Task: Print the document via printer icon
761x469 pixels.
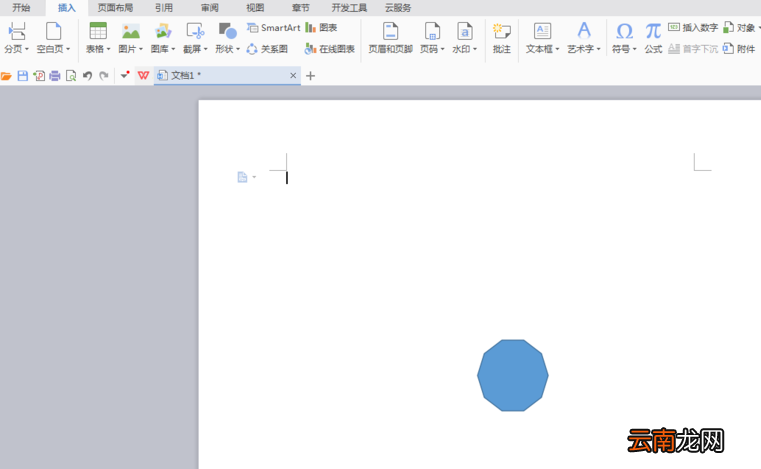Action: click(x=55, y=76)
